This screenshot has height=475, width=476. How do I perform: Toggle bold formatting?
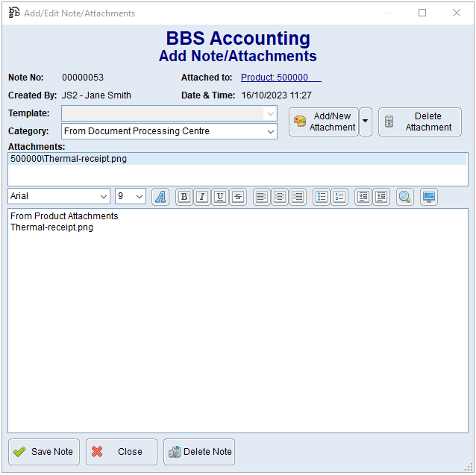coord(184,197)
